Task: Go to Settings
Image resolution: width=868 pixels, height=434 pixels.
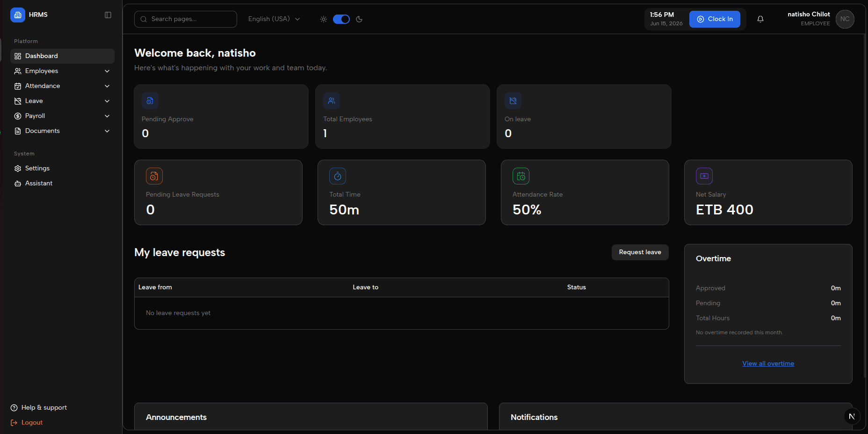Action: coord(62,169)
